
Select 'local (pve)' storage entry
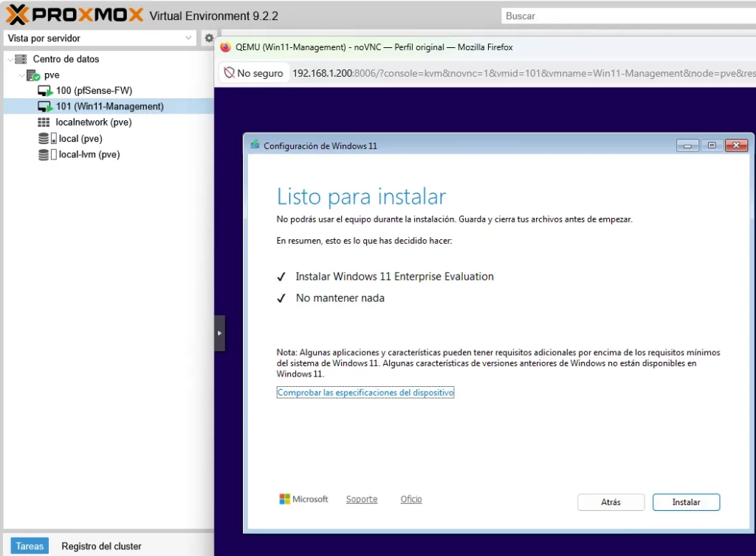click(80, 138)
